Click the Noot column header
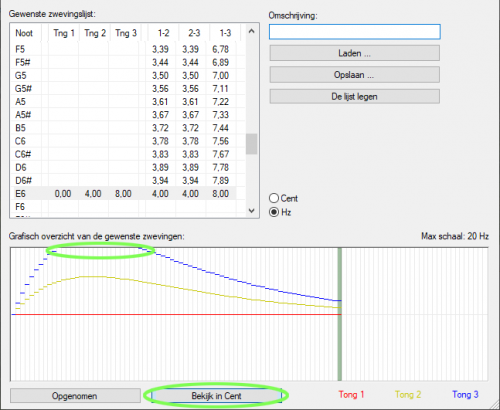Image resolution: width=500 pixels, height=410 pixels. [x=24, y=33]
